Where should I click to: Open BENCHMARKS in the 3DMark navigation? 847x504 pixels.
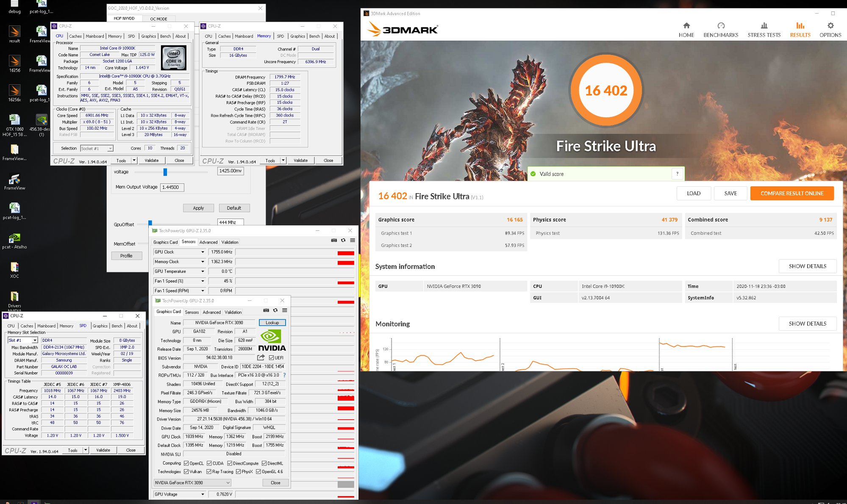pyautogui.click(x=721, y=30)
